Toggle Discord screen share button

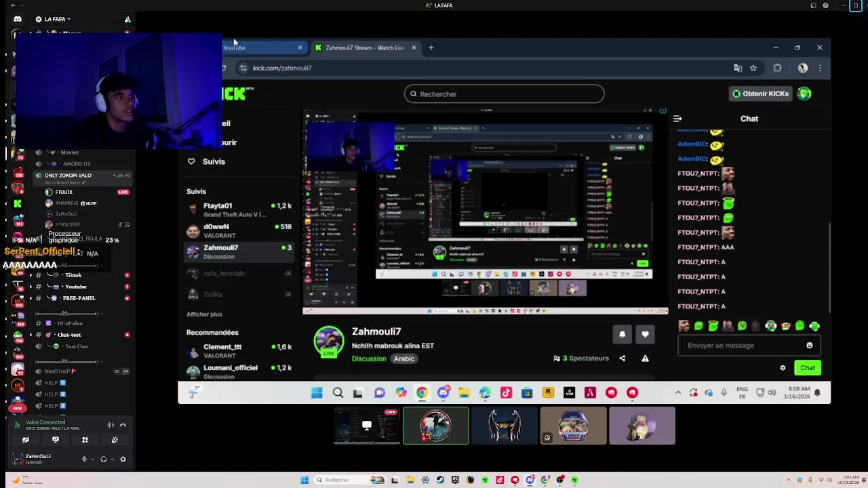(x=56, y=440)
